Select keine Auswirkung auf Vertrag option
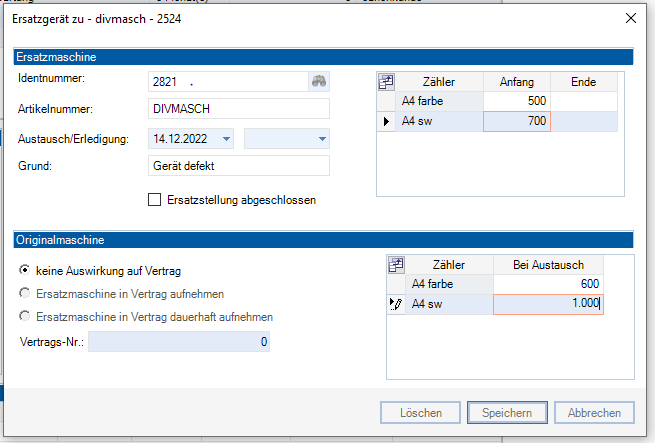The height and width of the screenshot is (443, 655). [25, 271]
